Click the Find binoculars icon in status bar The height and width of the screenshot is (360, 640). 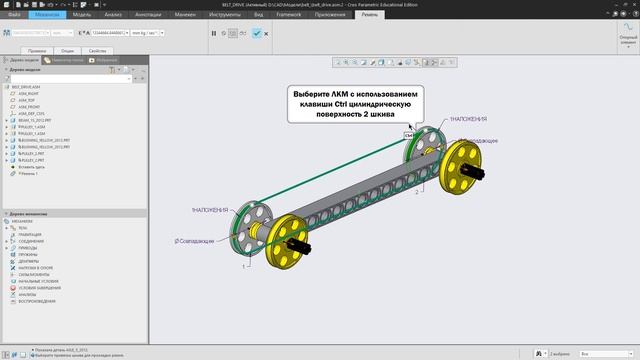coord(539,353)
